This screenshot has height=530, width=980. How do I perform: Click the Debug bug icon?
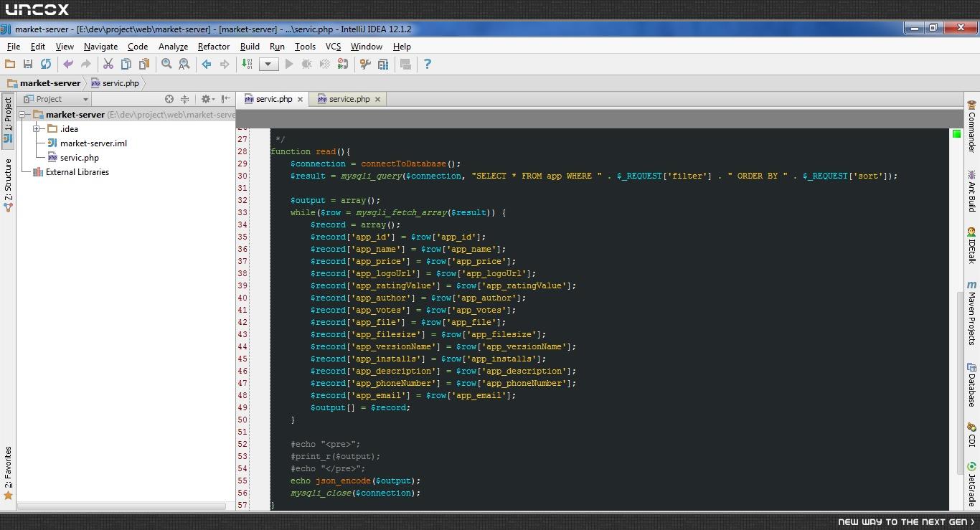(307, 64)
